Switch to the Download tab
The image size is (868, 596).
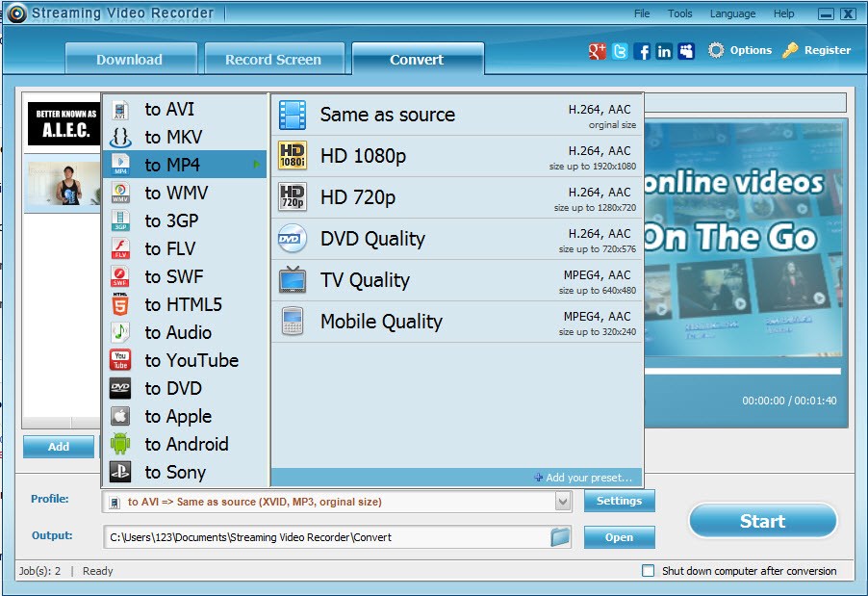click(131, 59)
